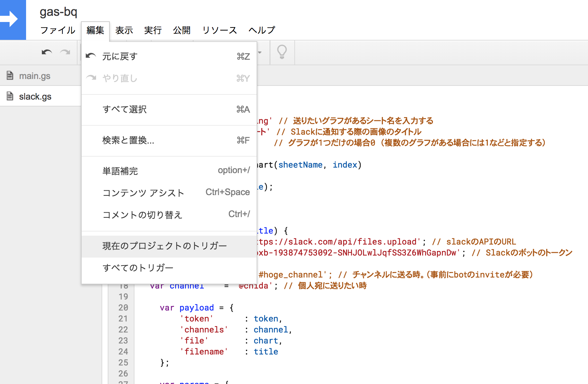The width and height of the screenshot is (588, 384).
Task: Click the 'channels' key in code
Action: 204,330
